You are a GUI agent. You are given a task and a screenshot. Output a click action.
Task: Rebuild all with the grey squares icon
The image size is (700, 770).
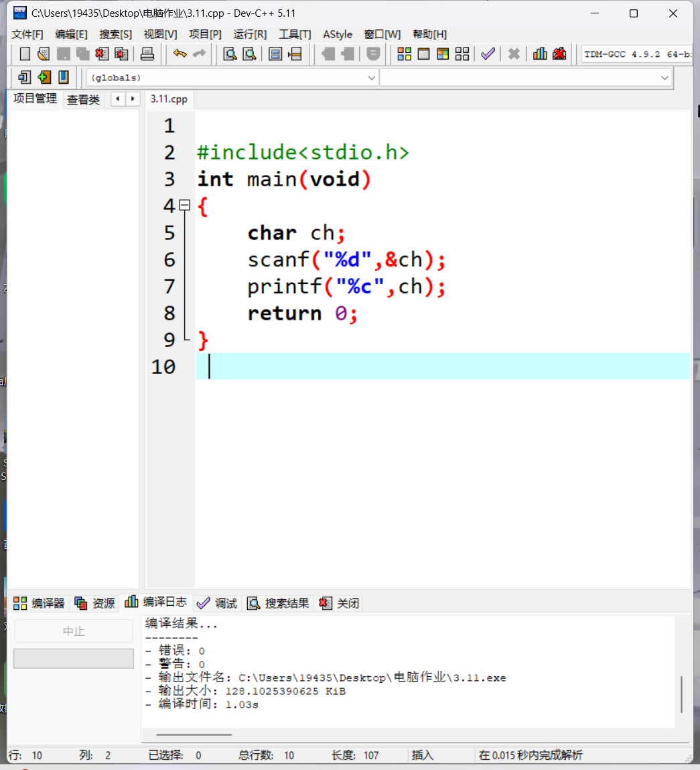tap(462, 54)
